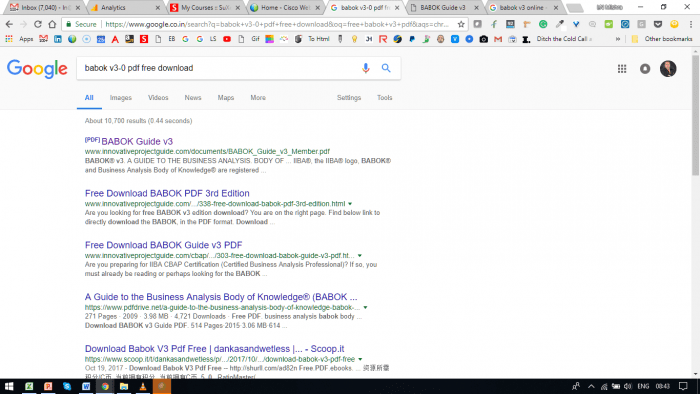Switch to the Images search tab
This screenshot has width=700, height=394.
(x=121, y=98)
